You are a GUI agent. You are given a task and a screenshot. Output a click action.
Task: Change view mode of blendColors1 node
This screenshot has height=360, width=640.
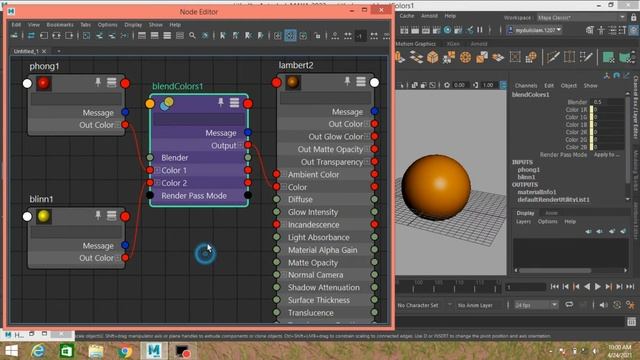pos(234,102)
